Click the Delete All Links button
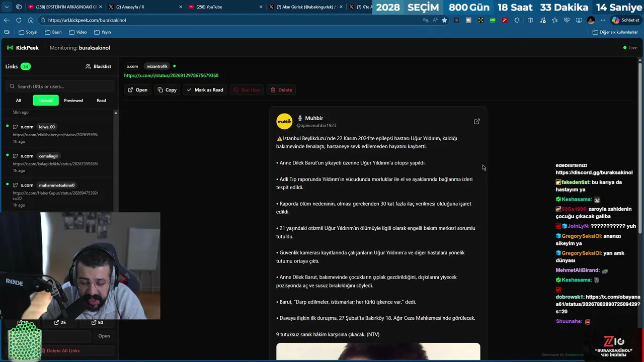The width and height of the screenshot is (644, 362). [60, 350]
